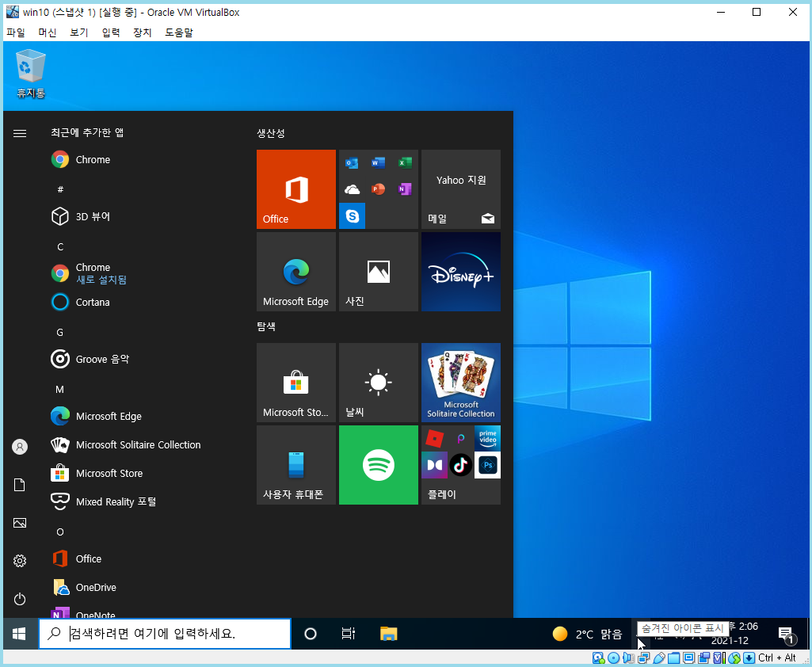Open the Disney+ tile
The width and height of the screenshot is (812, 667).
point(461,272)
